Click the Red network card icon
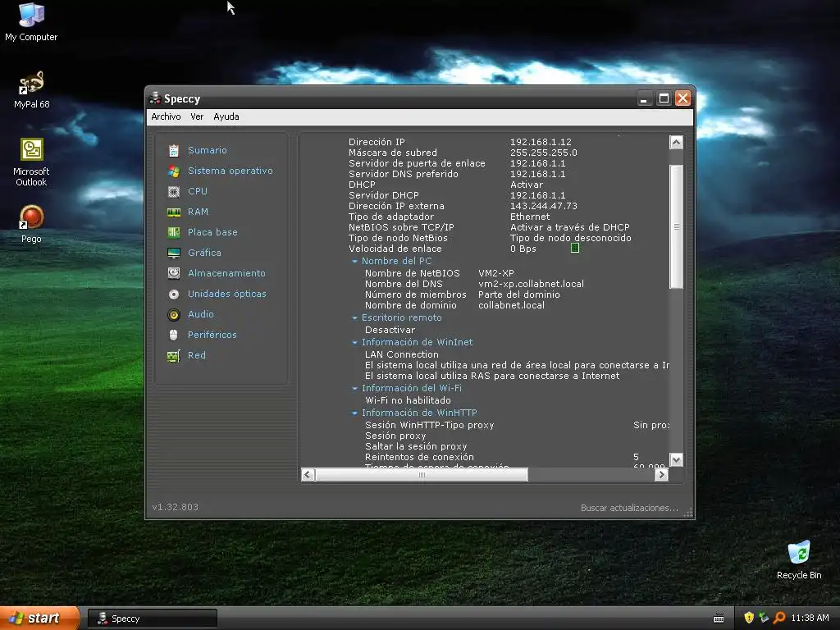840x630 pixels. 174,356
